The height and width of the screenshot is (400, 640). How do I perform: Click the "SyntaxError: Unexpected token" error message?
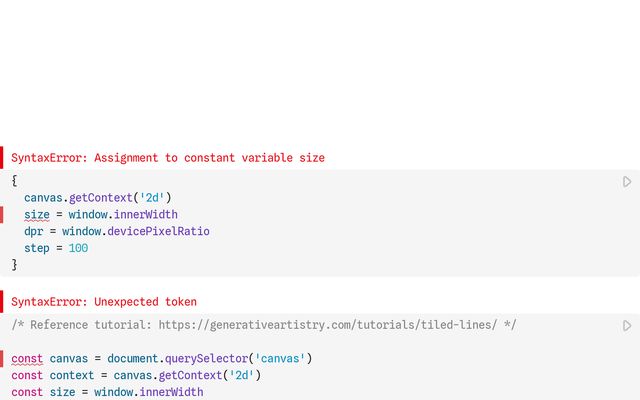(104, 302)
